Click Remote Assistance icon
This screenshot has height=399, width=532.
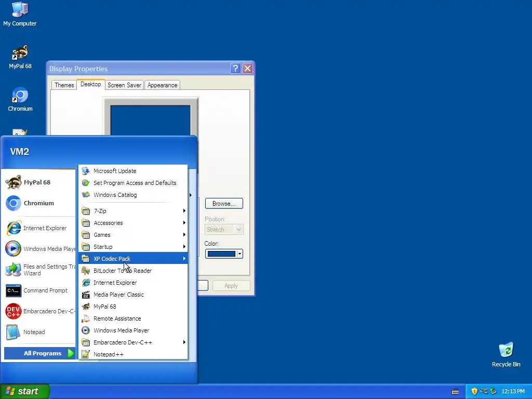click(x=86, y=318)
